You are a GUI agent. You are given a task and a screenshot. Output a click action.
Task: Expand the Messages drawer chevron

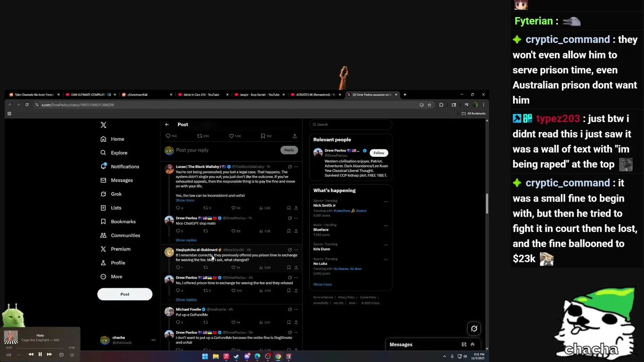point(472,344)
